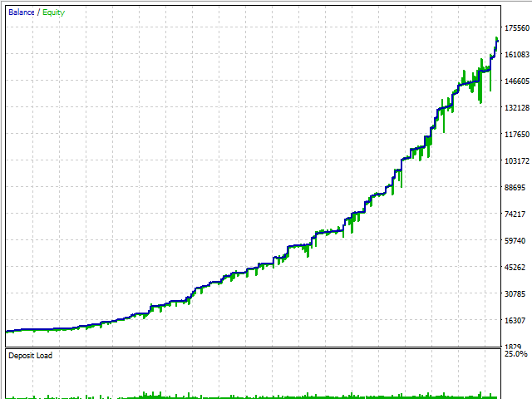Click the 146605 axis value

pos(517,81)
